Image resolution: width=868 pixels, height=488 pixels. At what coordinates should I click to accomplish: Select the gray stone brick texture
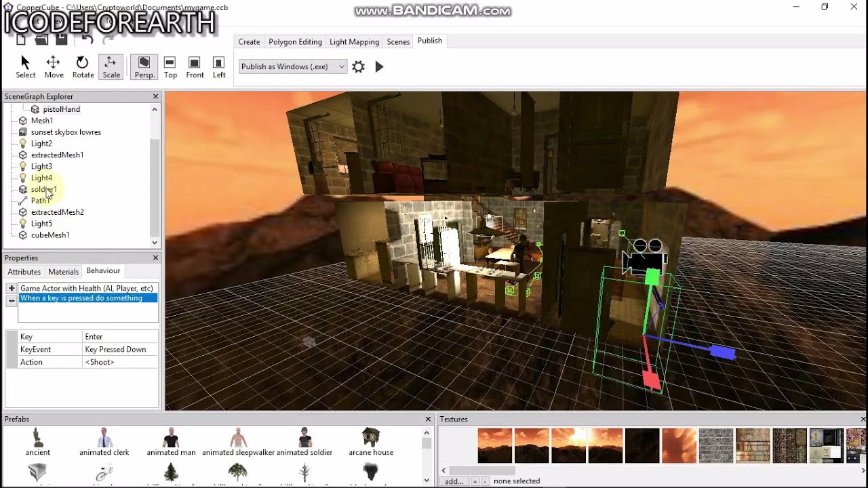pos(716,446)
